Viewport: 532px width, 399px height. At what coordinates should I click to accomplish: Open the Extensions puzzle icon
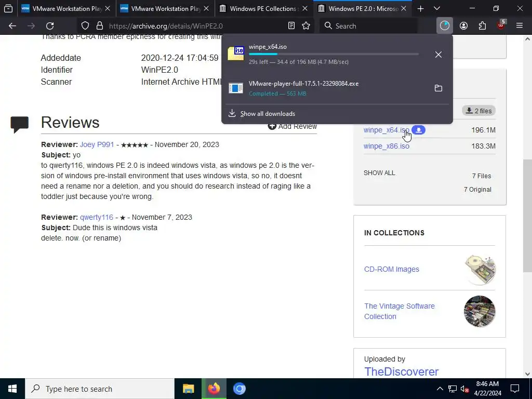[x=482, y=26]
